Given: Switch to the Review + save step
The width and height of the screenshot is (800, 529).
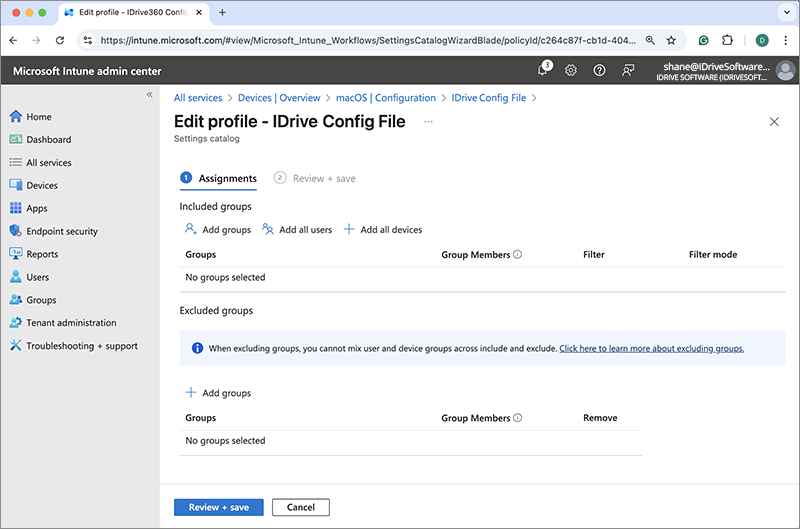Looking at the screenshot, I should point(315,178).
